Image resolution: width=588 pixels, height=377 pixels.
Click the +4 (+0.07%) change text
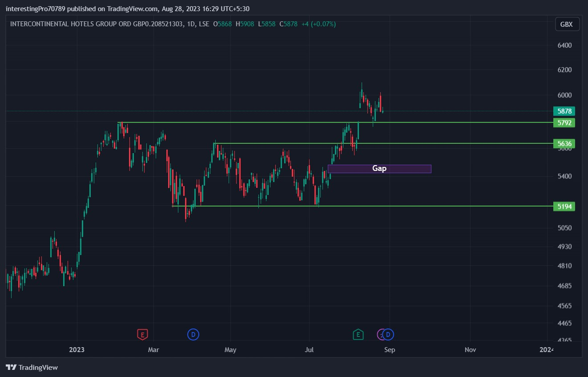click(x=318, y=24)
